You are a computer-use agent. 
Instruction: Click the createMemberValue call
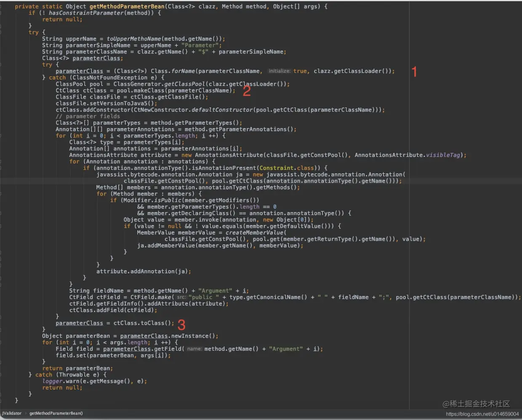click(x=254, y=233)
